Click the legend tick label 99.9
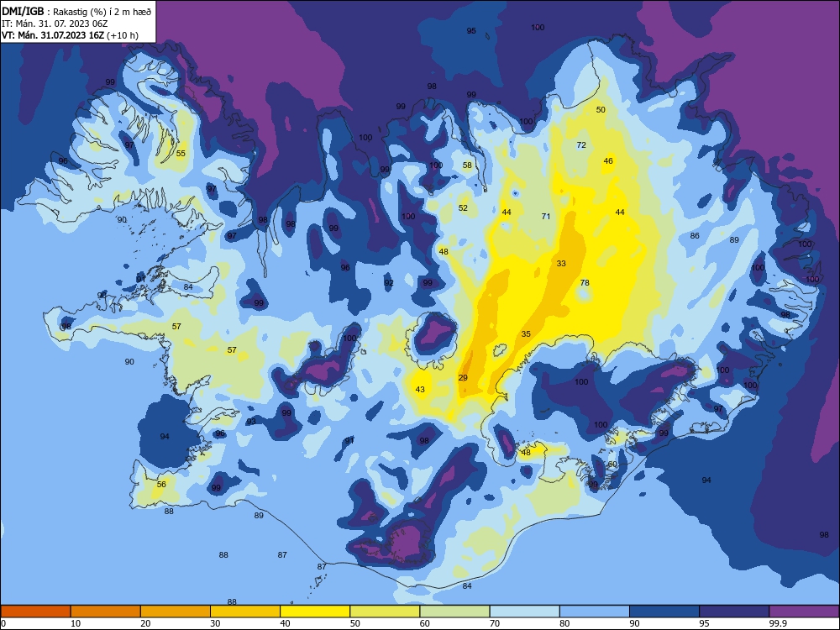The width and height of the screenshot is (840, 630). coord(778,623)
